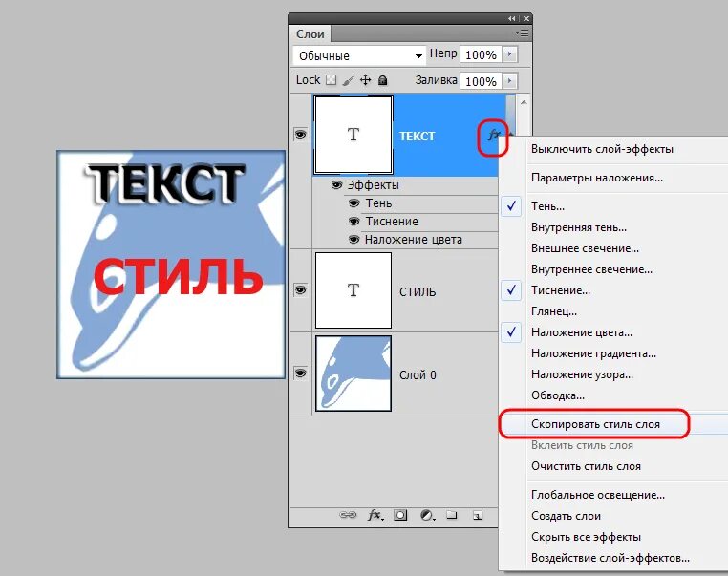Toggle visibility of Эффекты group
The width and height of the screenshot is (728, 576).
(x=336, y=185)
